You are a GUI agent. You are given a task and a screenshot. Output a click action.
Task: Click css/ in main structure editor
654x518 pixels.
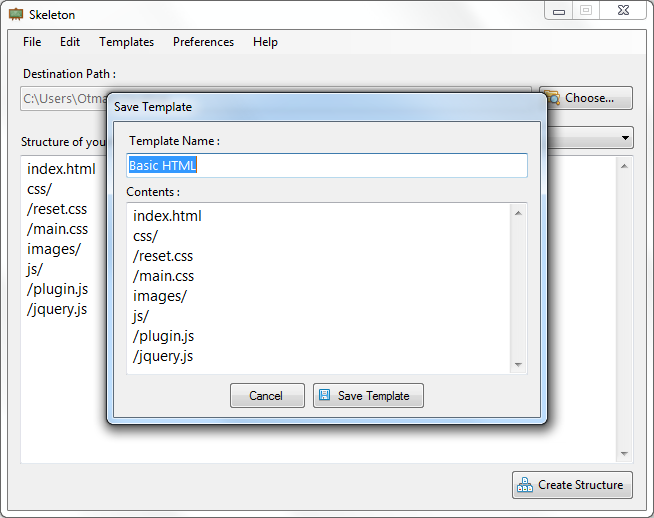click(40, 189)
